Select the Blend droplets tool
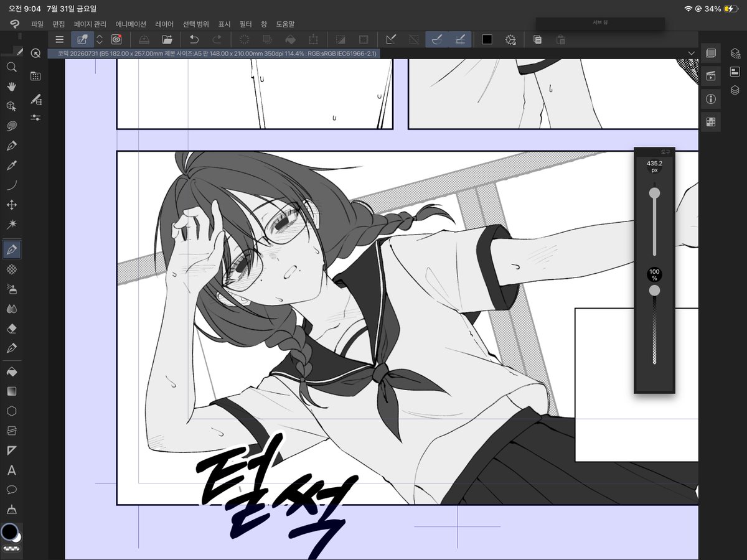747x560 pixels. coord(11,309)
